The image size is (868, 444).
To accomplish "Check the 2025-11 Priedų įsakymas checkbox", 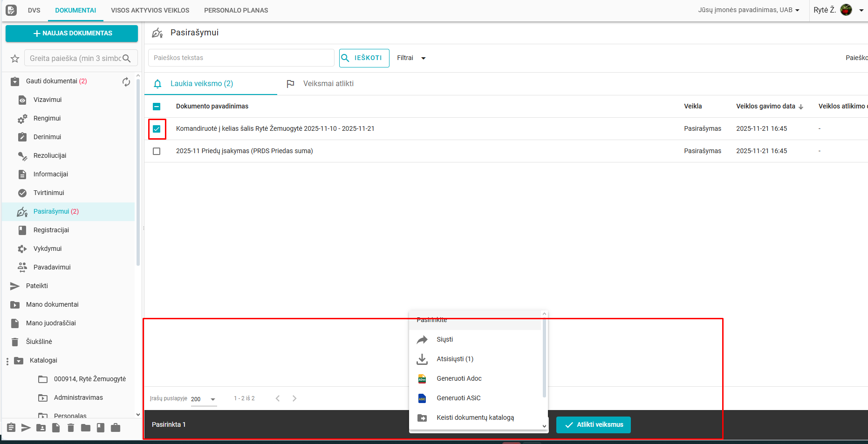I will 157,151.
